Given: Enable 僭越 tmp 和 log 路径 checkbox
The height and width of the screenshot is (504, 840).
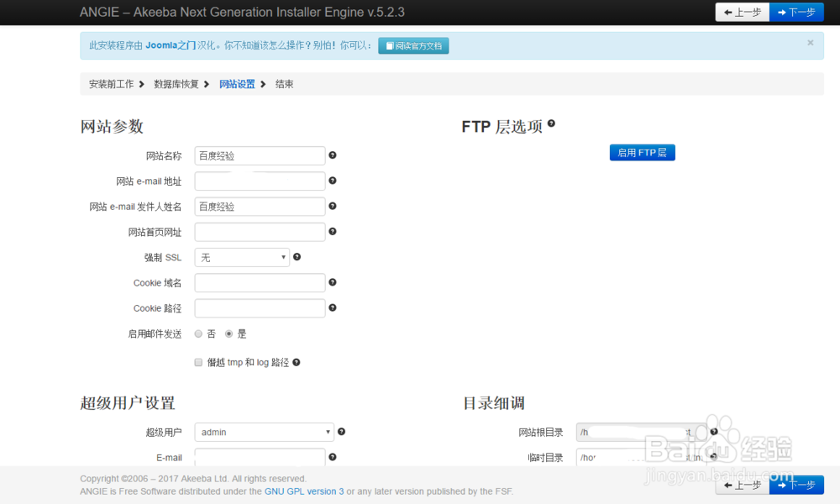Looking at the screenshot, I should pos(198,362).
